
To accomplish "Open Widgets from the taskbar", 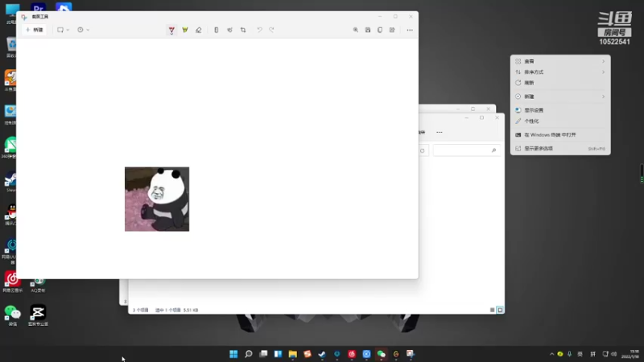I will coord(278,354).
